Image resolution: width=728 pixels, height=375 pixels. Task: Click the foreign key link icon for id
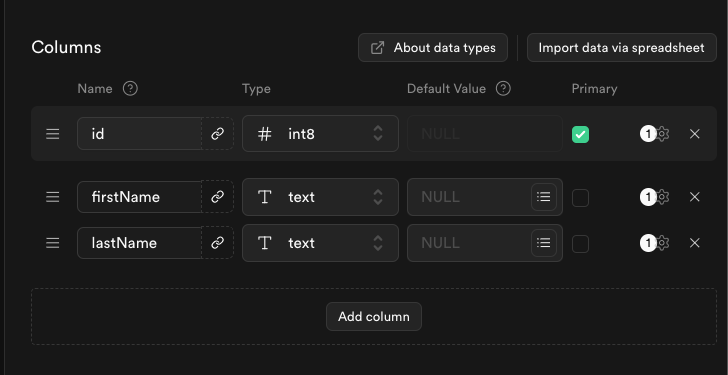point(217,134)
